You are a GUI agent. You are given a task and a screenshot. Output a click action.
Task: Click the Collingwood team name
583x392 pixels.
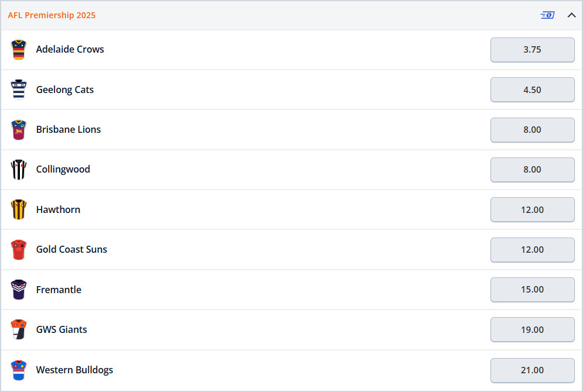(x=63, y=170)
